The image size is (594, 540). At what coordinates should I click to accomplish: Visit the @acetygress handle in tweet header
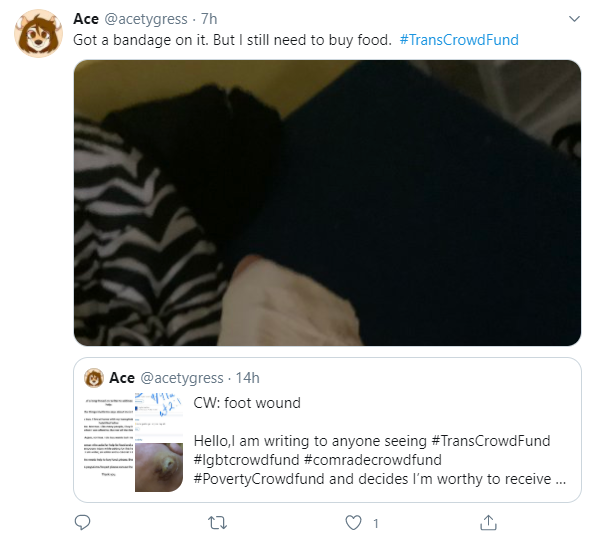tap(146, 19)
